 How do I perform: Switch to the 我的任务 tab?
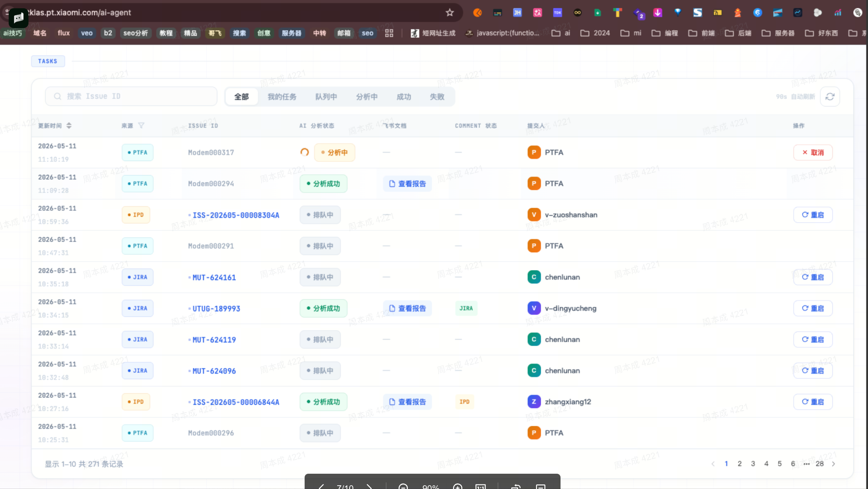(282, 97)
